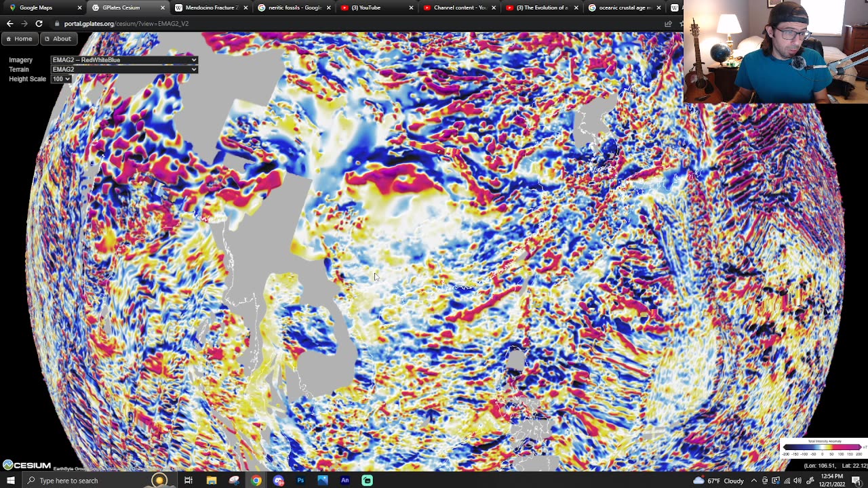Open the Meet Now tray icon

point(765,481)
